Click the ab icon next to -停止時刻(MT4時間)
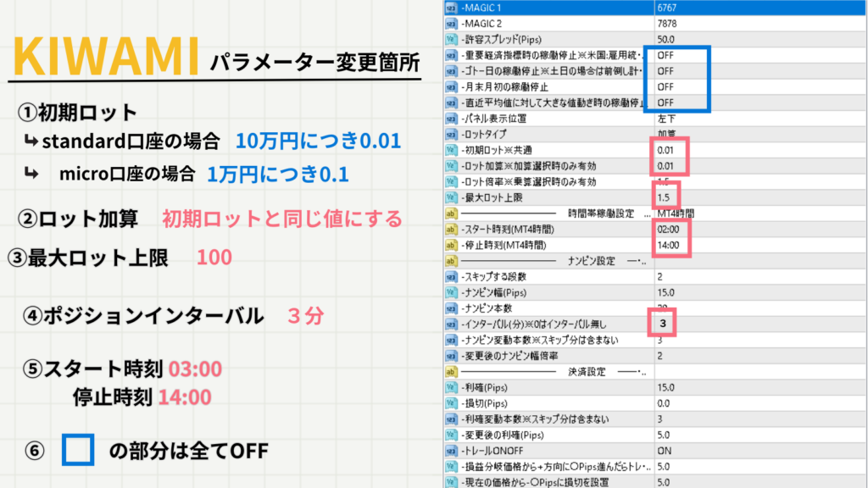The image size is (868, 488). (x=451, y=245)
